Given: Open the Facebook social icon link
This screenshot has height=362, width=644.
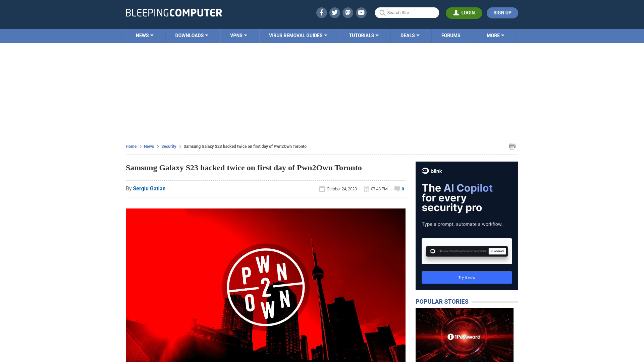Looking at the screenshot, I should (x=322, y=12).
